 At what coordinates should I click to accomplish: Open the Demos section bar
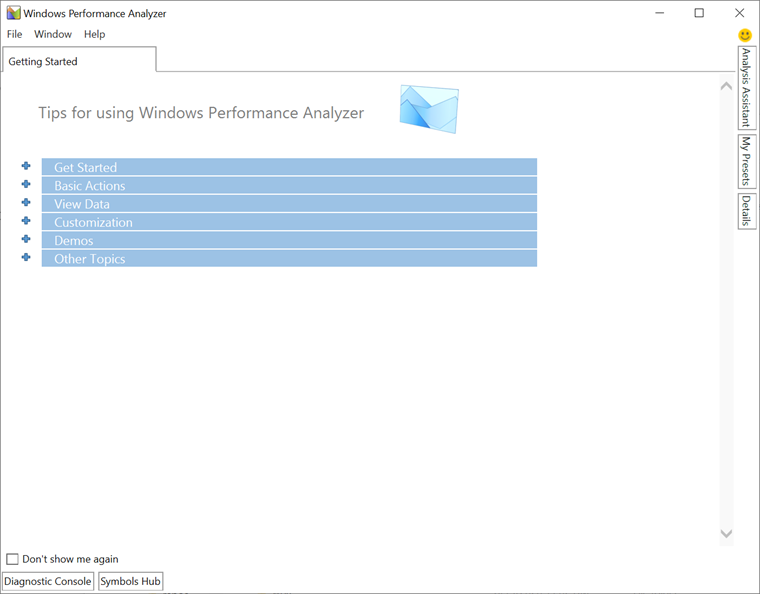(289, 240)
